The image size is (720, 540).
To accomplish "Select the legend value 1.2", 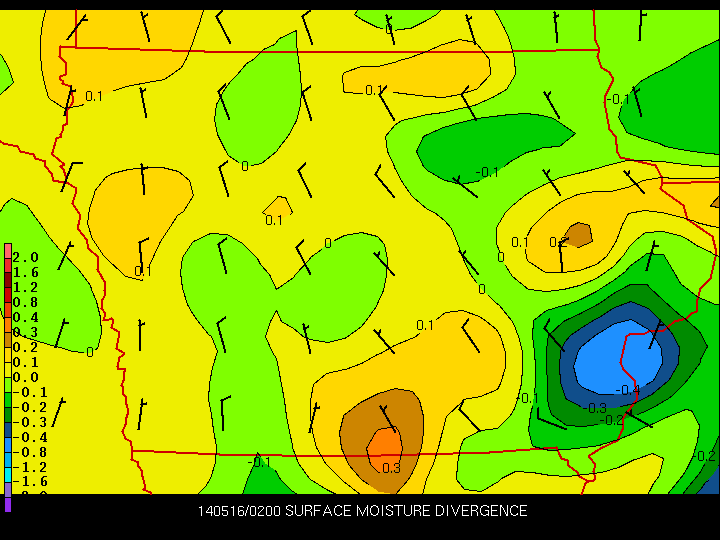I will pyautogui.click(x=25, y=287).
